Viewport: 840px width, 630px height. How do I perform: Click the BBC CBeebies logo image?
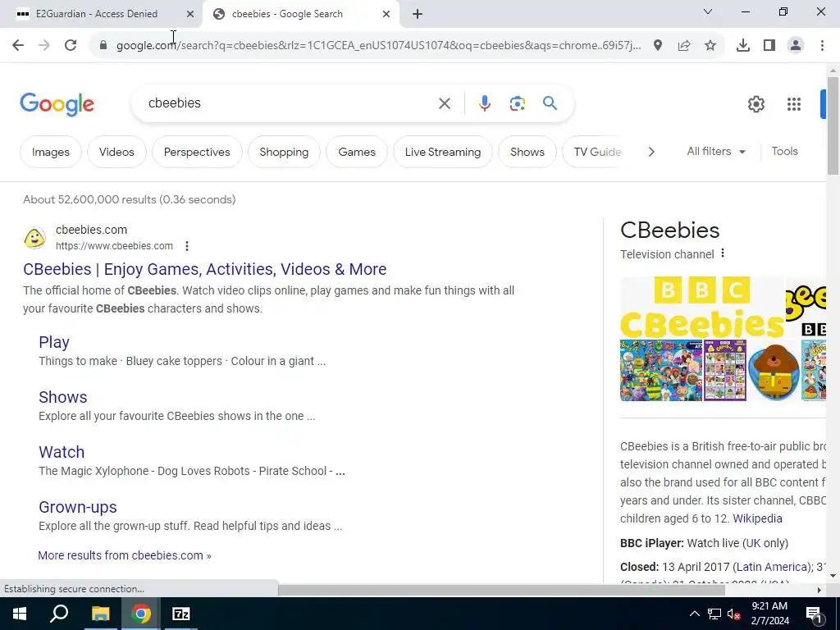click(702, 307)
